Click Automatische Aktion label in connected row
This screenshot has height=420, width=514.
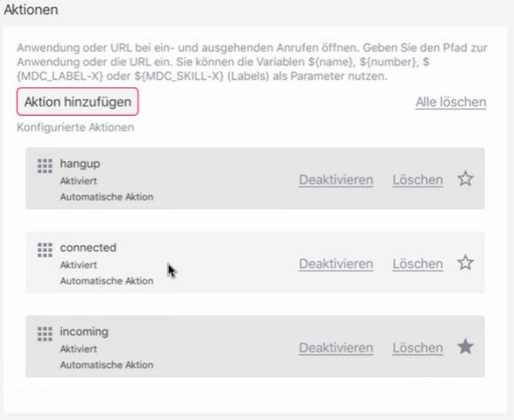point(106,281)
